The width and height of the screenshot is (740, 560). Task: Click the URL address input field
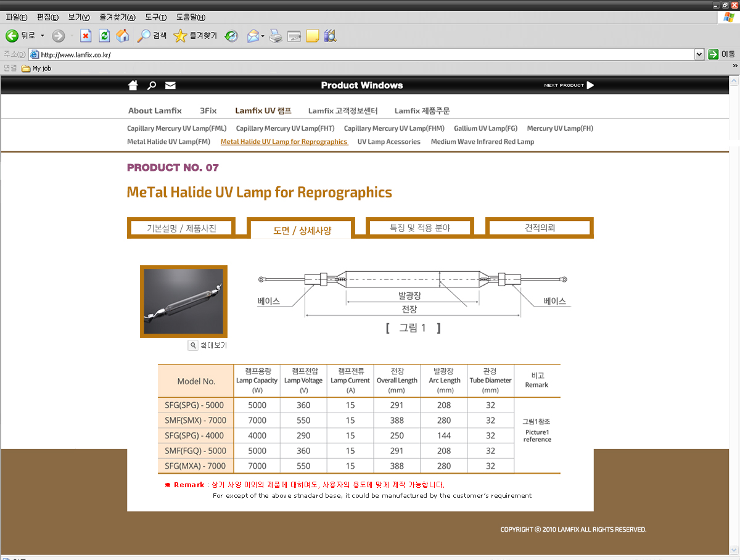pos(364,54)
